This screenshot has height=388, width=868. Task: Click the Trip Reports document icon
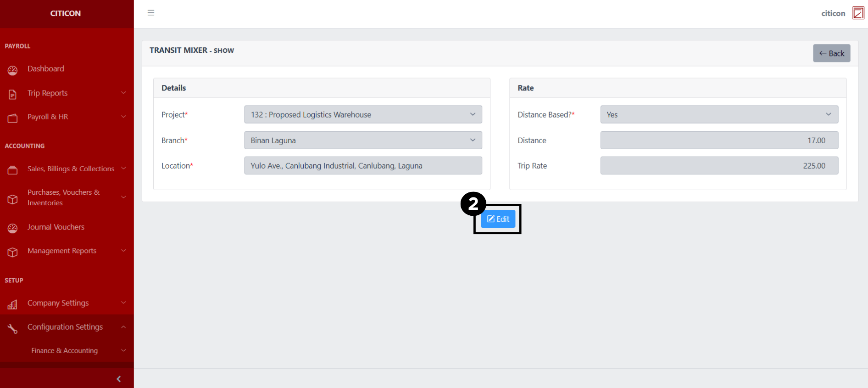(x=12, y=94)
